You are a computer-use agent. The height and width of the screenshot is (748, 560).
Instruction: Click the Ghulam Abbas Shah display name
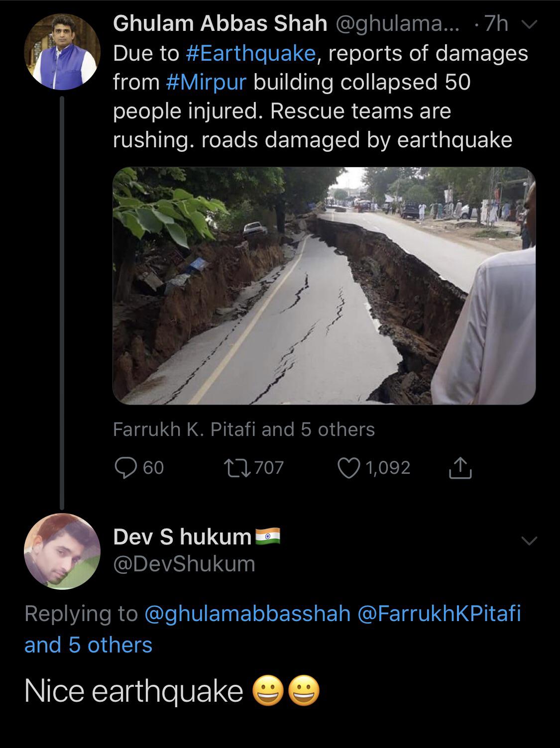(220, 24)
